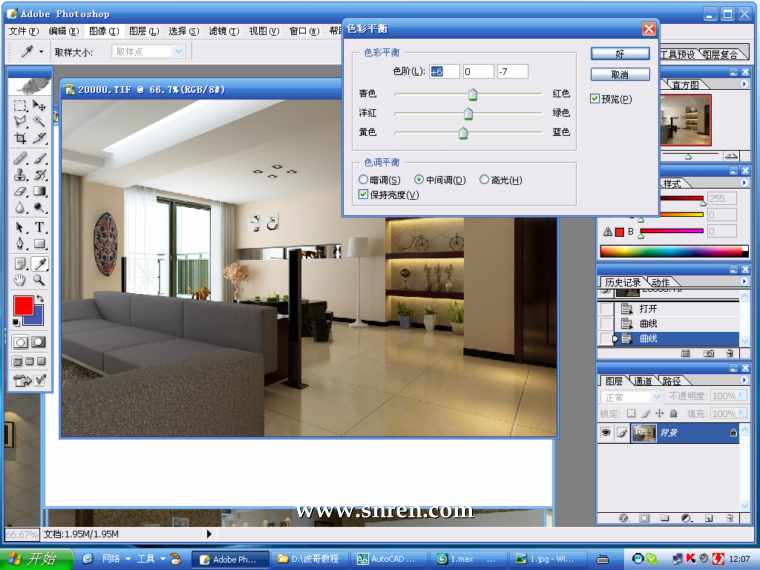
Task: Select the Eyedropper tool in toolbox
Action: click(39, 264)
